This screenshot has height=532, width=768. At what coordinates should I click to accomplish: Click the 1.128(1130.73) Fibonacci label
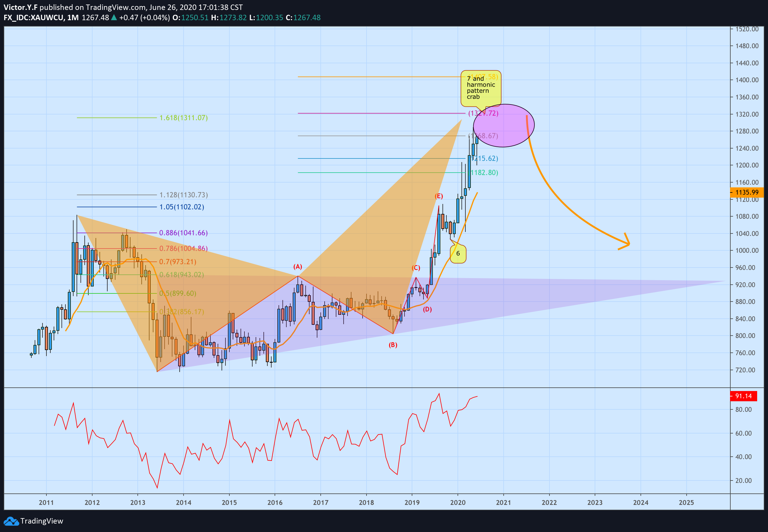(x=184, y=195)
